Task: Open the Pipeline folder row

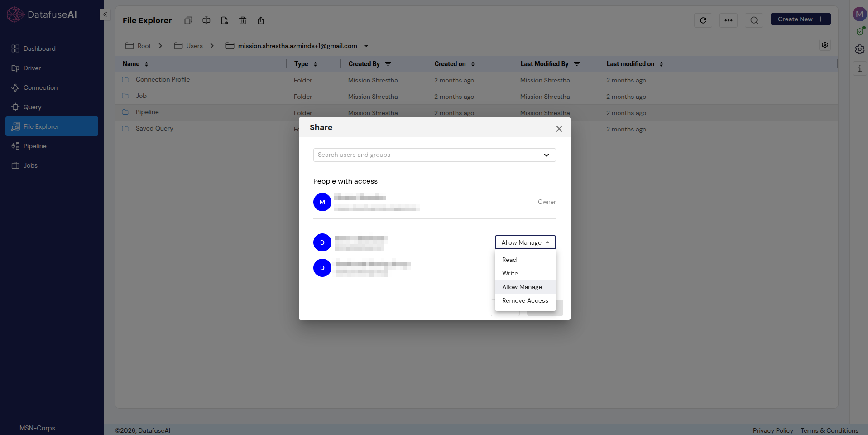Action: (476, 112)
